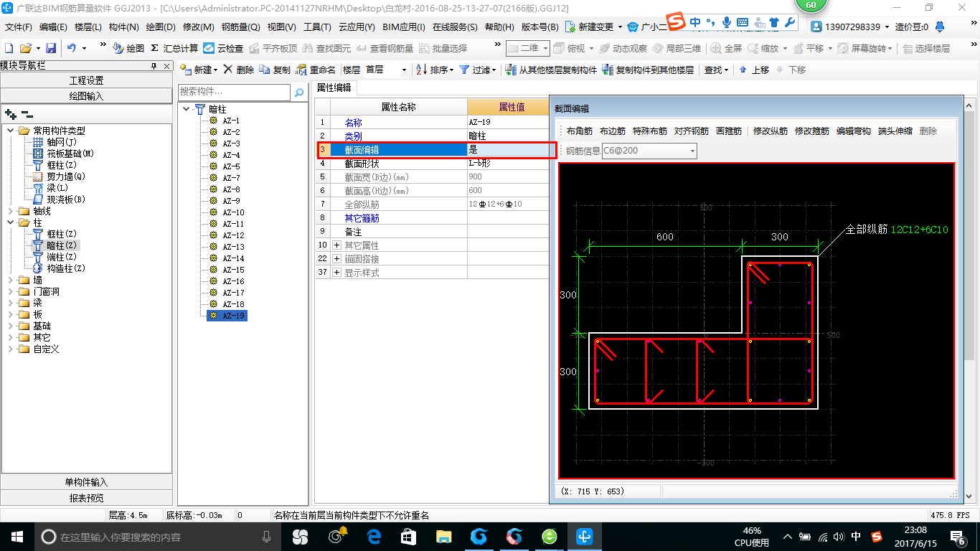Open 单构件输入 section
This screenshot has height=551, width=980.
pos(86,482)
